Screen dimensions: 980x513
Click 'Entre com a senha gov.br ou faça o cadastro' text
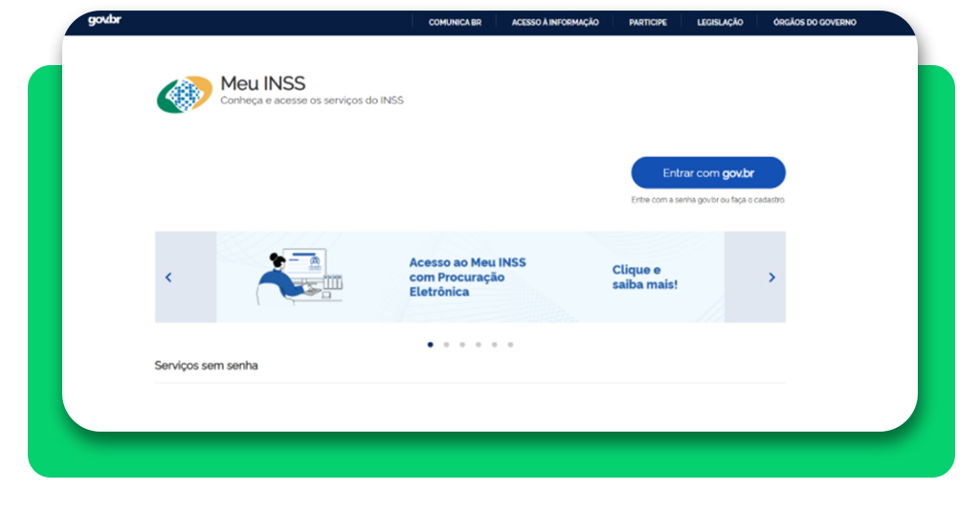click(707, 200)
